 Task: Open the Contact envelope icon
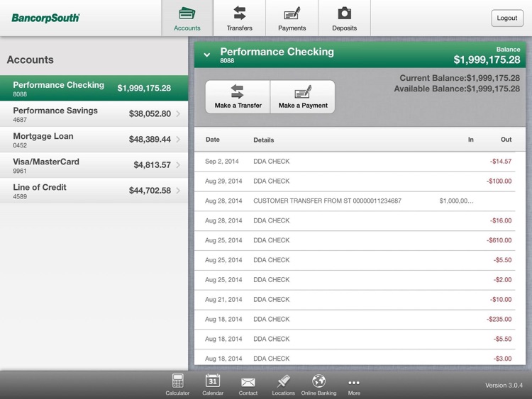(248, 384)
